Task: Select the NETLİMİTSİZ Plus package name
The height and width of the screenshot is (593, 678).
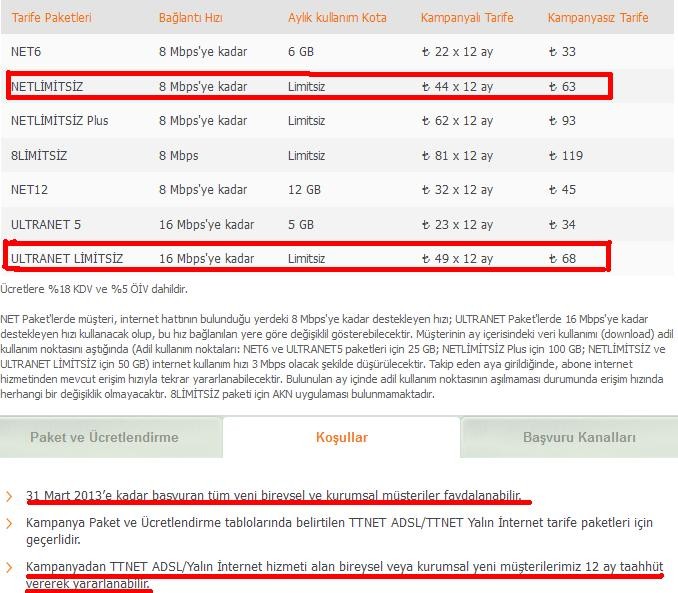Action: 59,121
